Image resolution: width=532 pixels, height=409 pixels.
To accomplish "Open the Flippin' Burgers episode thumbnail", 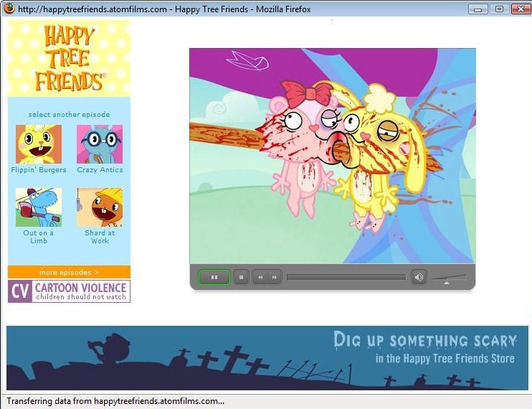I will tap(39, 144).
